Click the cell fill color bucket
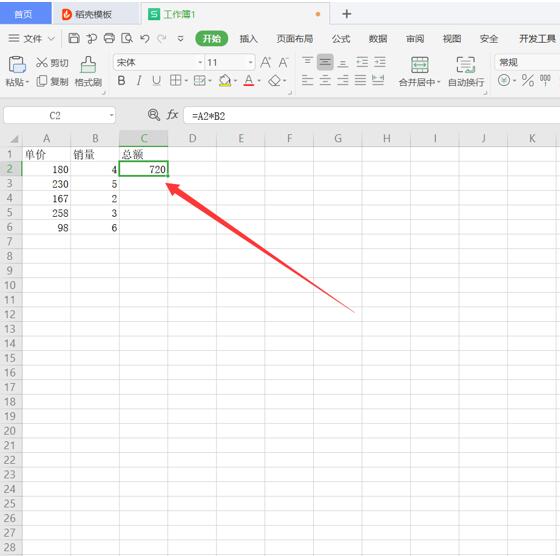 225,81
